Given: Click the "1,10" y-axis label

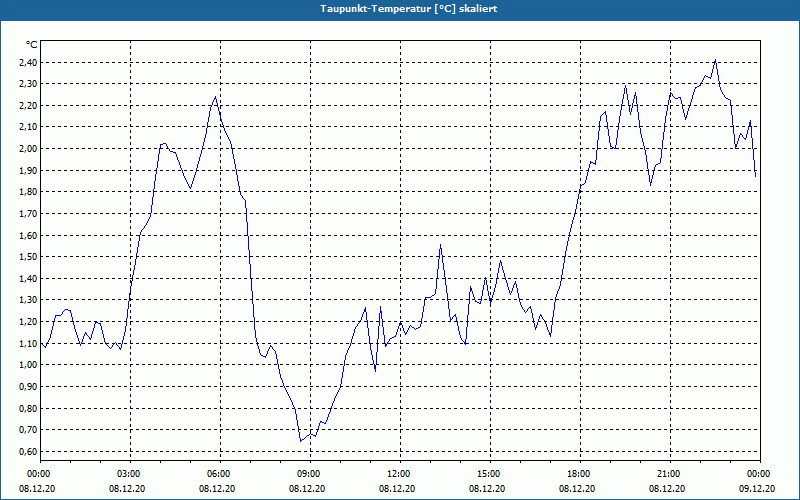Looking at the screenshot, I should tap(28, 343).
